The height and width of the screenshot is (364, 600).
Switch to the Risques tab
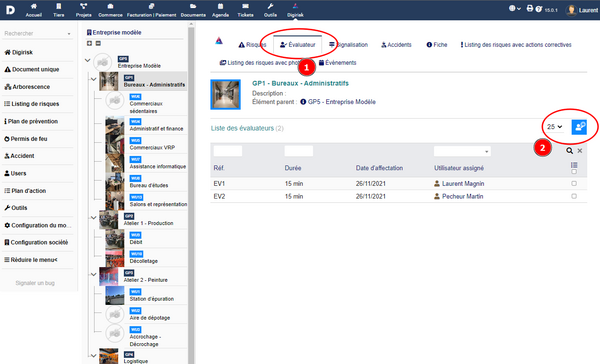252,45
